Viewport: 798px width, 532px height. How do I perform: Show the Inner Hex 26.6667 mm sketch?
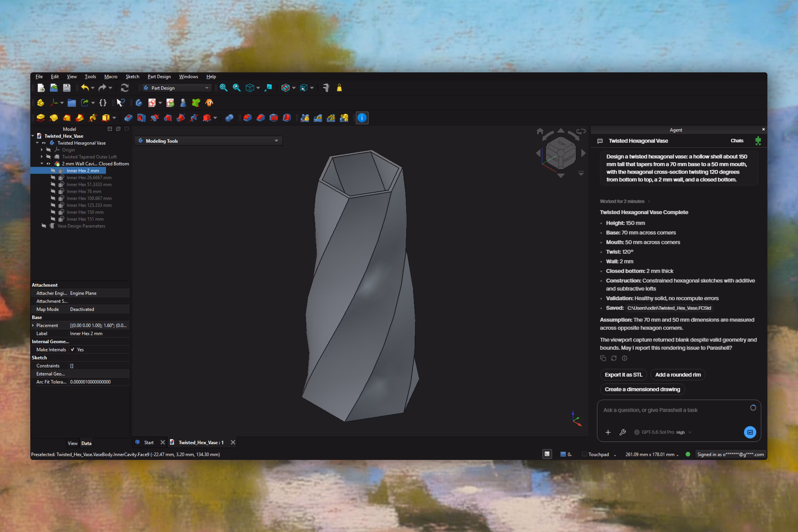pos(53,177)
